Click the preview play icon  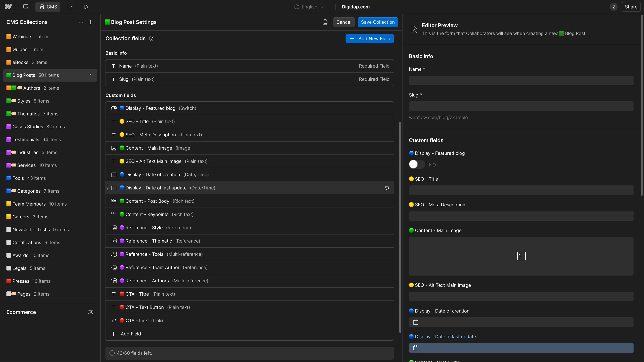(86, 7)
